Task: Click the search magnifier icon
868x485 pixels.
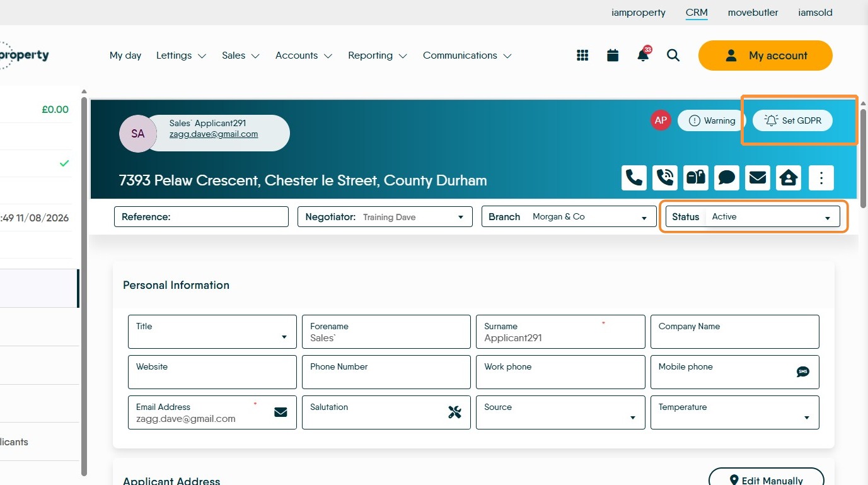Action: [x=673, y=56]
